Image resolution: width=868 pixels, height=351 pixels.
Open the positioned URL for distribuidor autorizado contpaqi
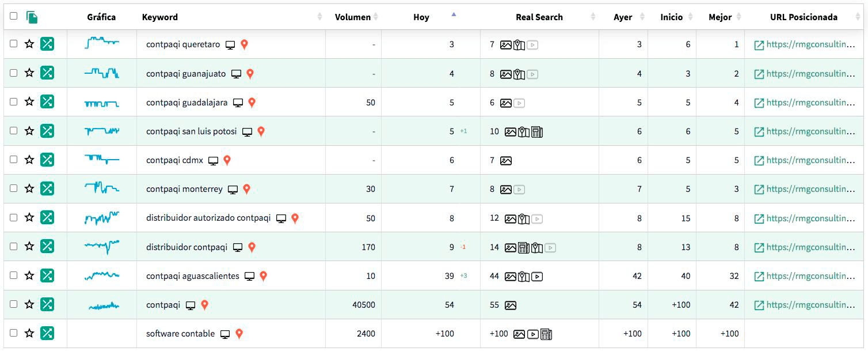tap(810, 218)
